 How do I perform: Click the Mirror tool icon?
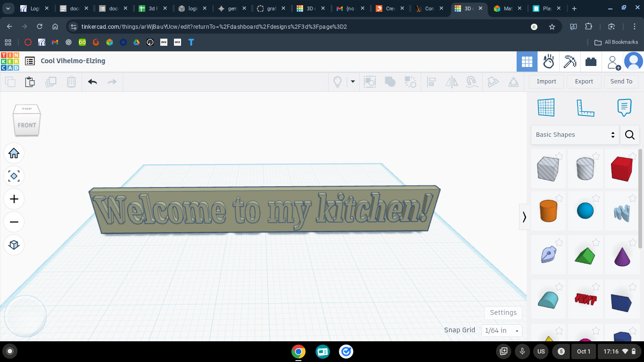(452, 82)
